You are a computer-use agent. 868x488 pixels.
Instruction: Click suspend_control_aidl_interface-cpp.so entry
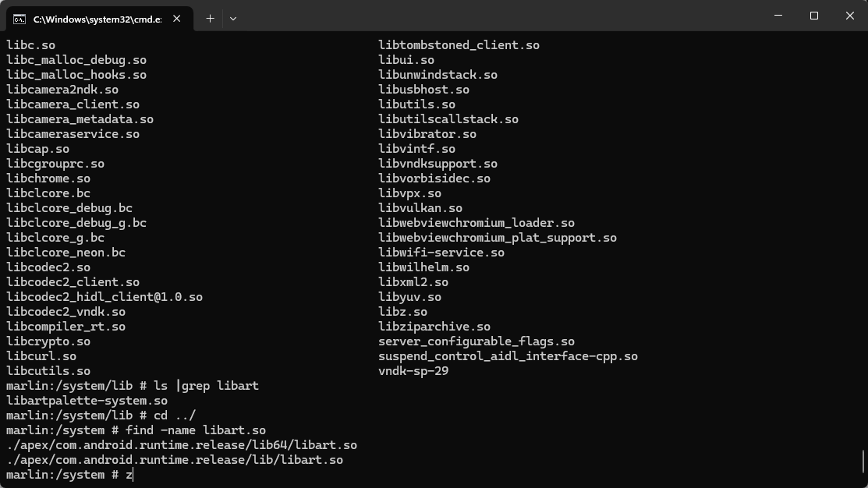click(508, 356)
